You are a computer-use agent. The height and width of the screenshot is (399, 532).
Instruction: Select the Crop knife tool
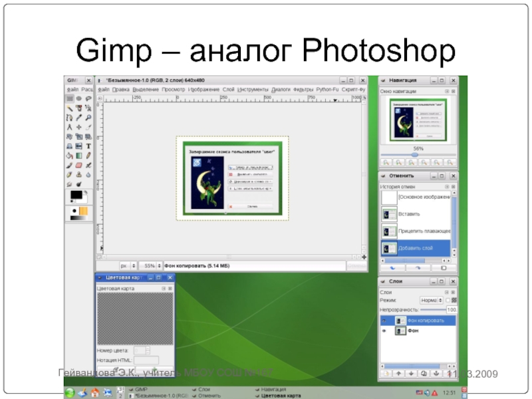(x=88, y=127)
